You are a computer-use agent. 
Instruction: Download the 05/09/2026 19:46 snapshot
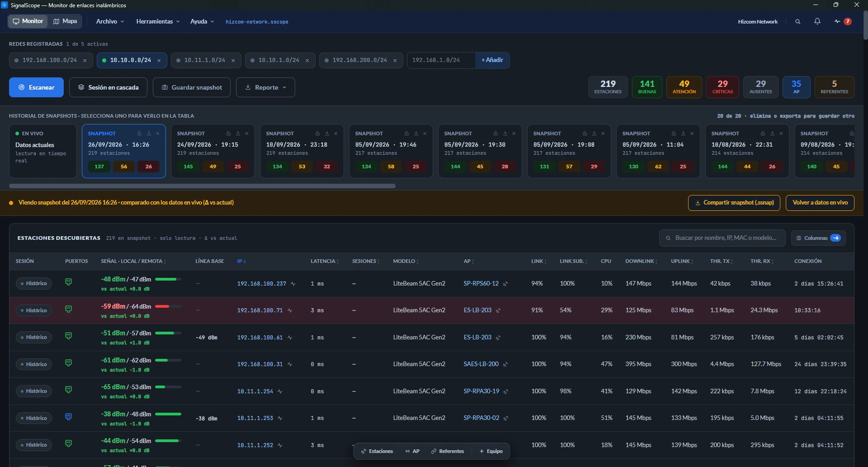416,133
